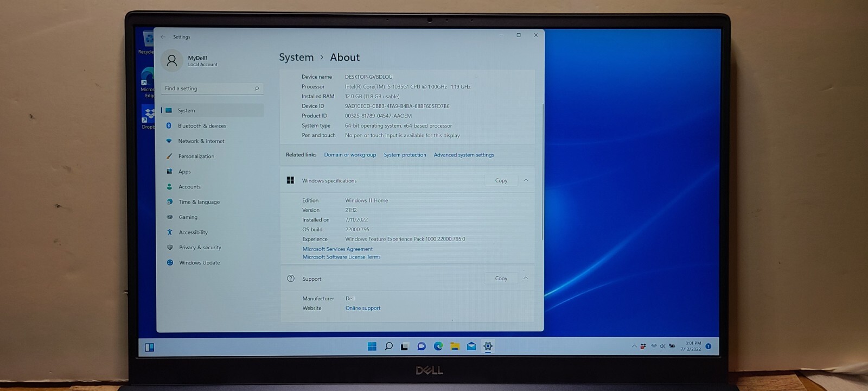Select the 12.0 GB installed RAM value
Viewport: 868px width, 391px height.
pos(372,97)
